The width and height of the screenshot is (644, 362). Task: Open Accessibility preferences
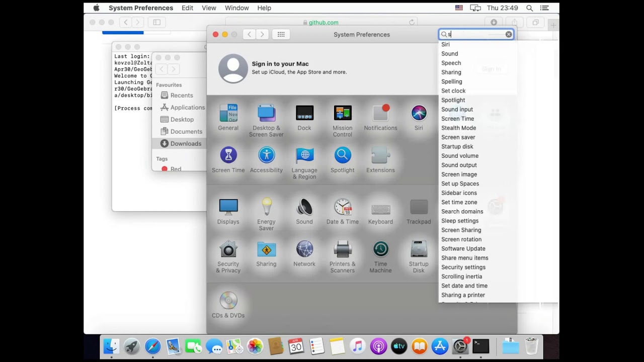(266, 155)
